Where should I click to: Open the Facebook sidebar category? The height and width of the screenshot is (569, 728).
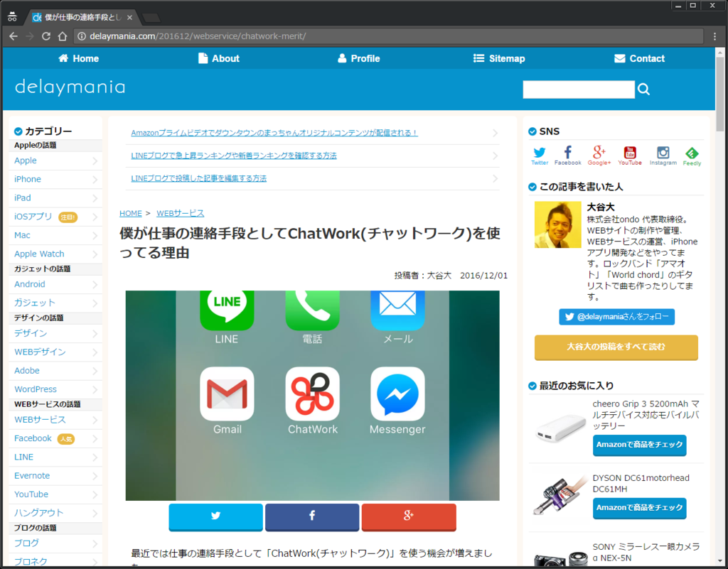[55, 438]
